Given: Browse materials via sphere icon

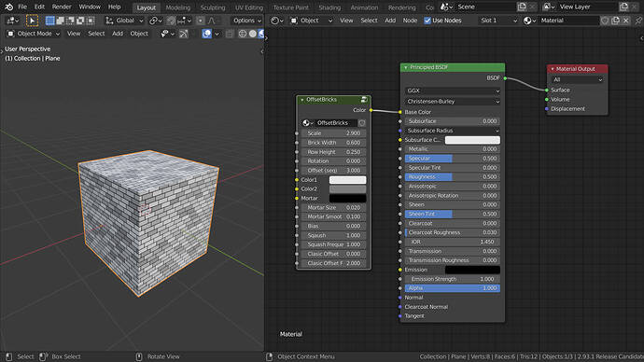Looking at the screenshot, I should (529, 21).
